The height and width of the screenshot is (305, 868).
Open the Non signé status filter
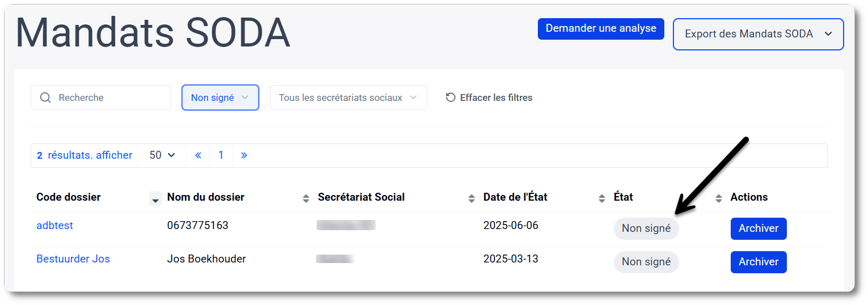coord(220,98)
